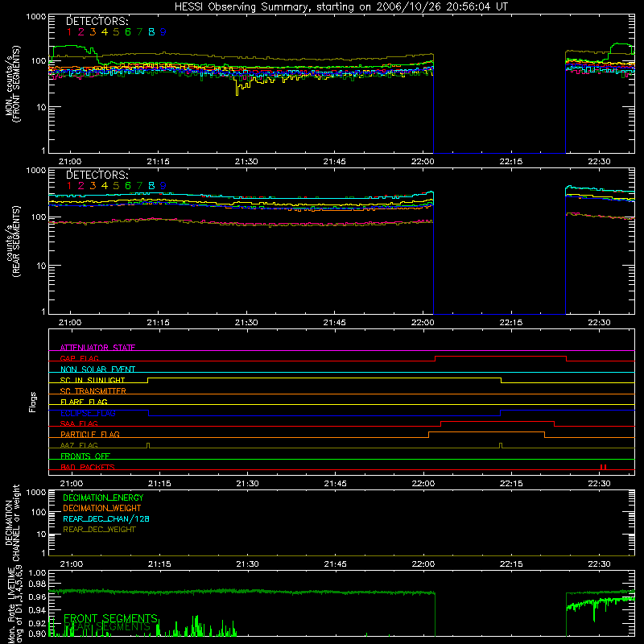This screenshot has width=644, height=644.
Task: Select blue detector 9 in front segments legend
Action: click(x=163, y=31)
